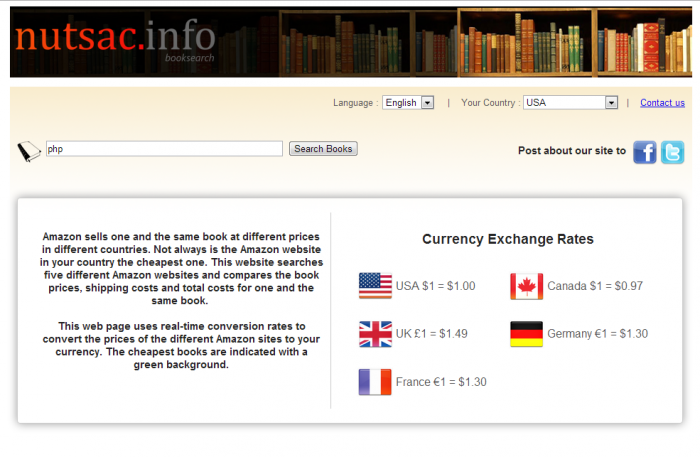Click the France flag icon
The image size is (700, 457).
tap(375, 382)
